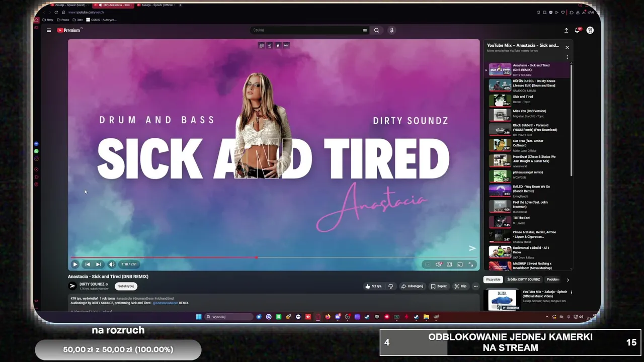
Task: Reload the page with browser refresh
Action: tap(56, 12)
